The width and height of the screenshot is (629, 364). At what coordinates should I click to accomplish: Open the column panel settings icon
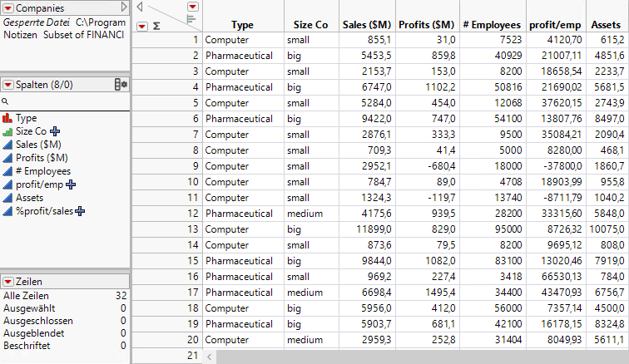[x=121, y=84]
